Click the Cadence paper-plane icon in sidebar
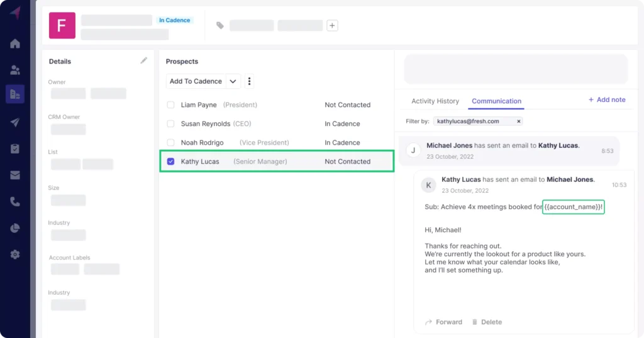644x338 pixels. pyautogui.click(x=15, y=122)
